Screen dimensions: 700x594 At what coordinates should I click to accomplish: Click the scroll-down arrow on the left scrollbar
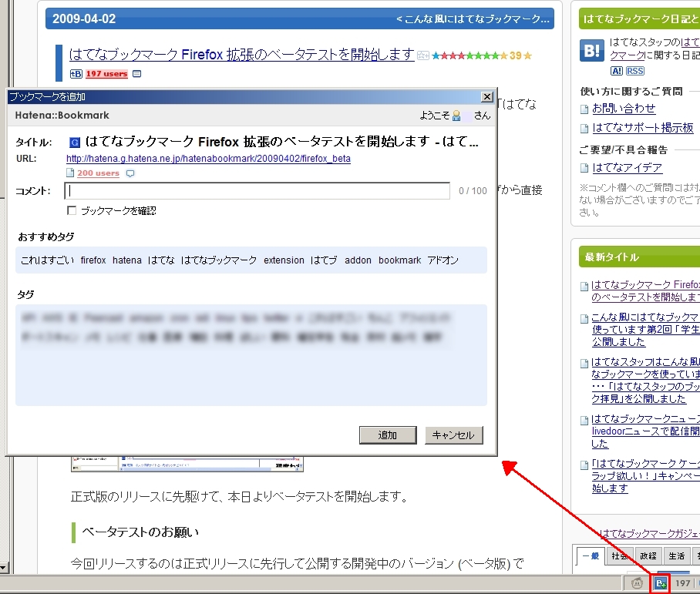coord(4,568)
